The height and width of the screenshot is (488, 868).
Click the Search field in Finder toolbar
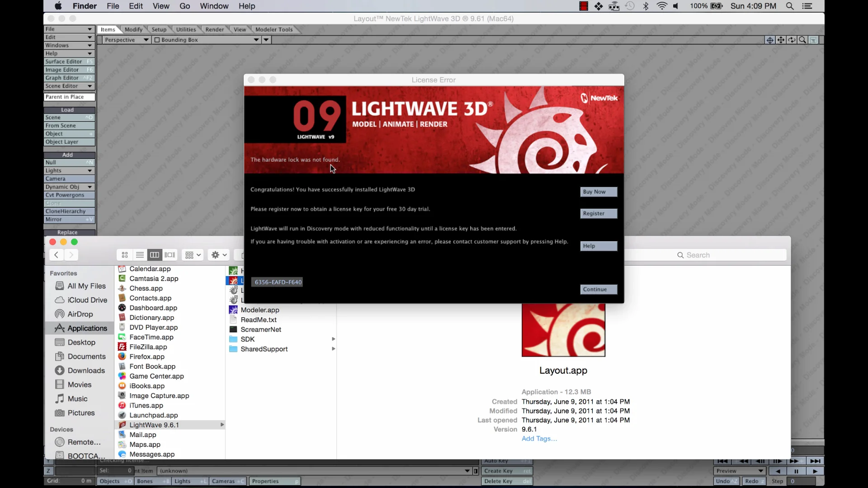pos(723,254)
